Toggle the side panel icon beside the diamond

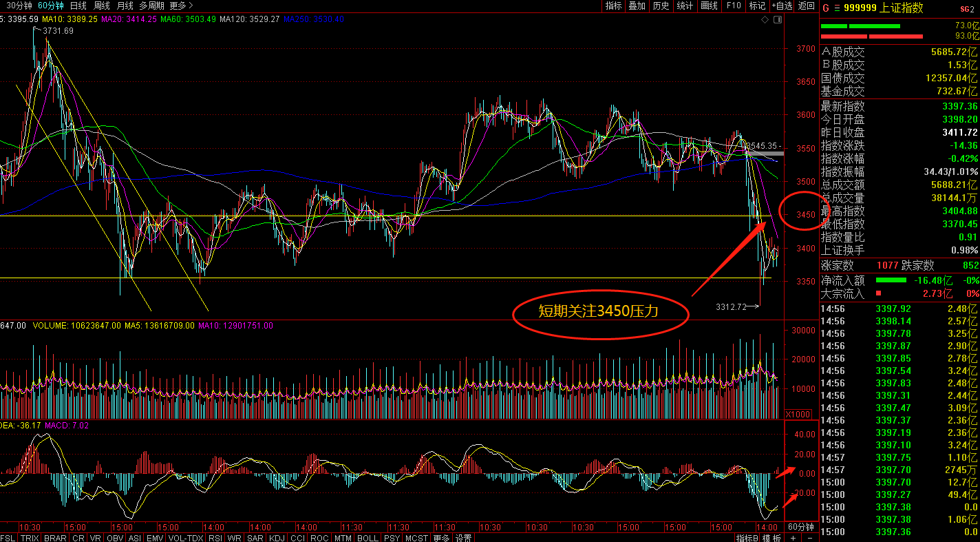pos(777,19)
